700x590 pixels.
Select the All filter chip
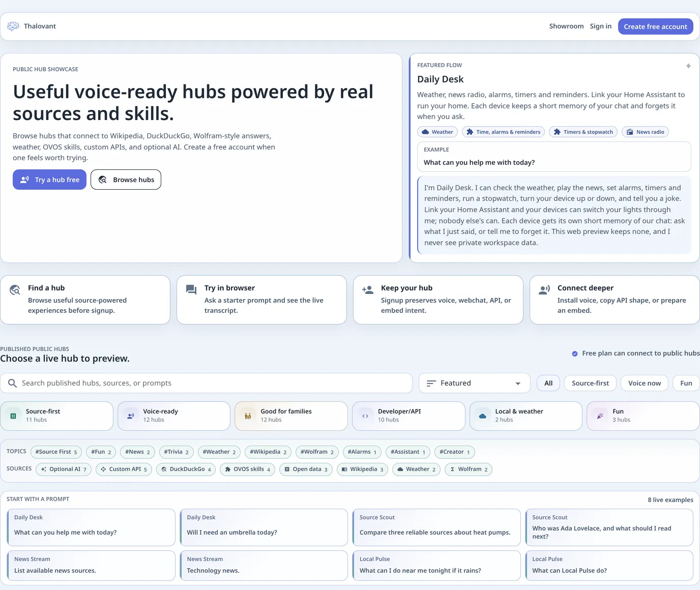coord(548,383)
